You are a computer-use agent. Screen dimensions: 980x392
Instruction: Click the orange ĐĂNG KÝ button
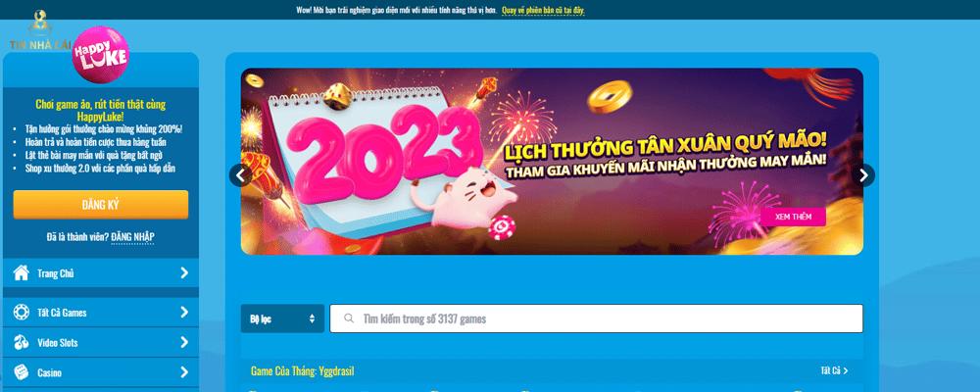coord(101,205)
